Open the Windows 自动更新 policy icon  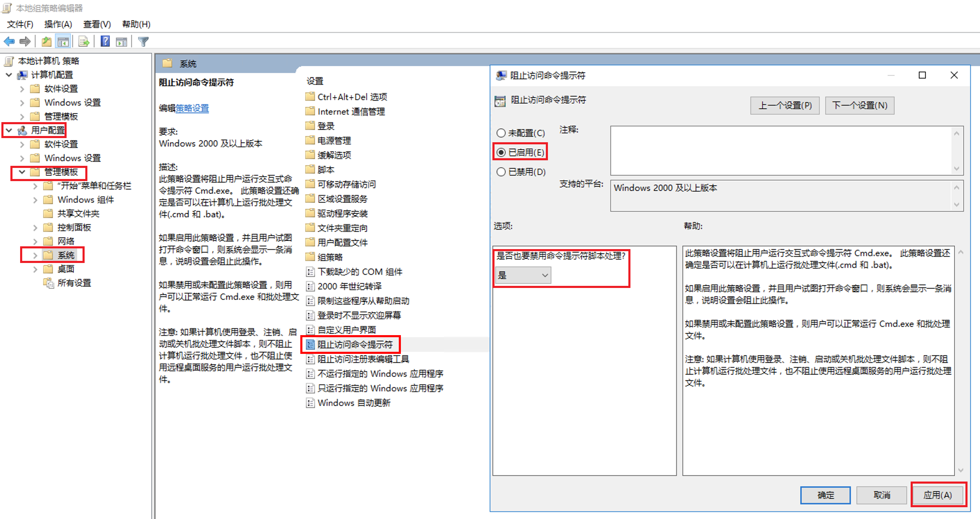[x=310, y=402]
